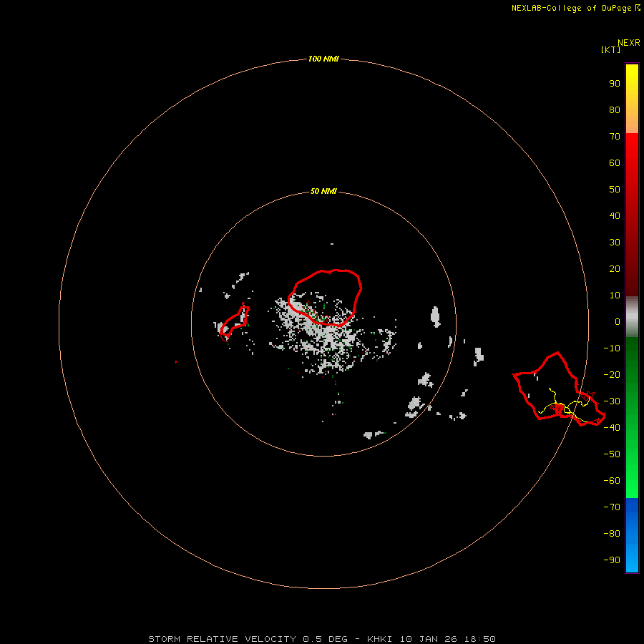Click the NEXR label above the color scale
The width and height of the screenshot is (644, 644).
coord(629,43)
